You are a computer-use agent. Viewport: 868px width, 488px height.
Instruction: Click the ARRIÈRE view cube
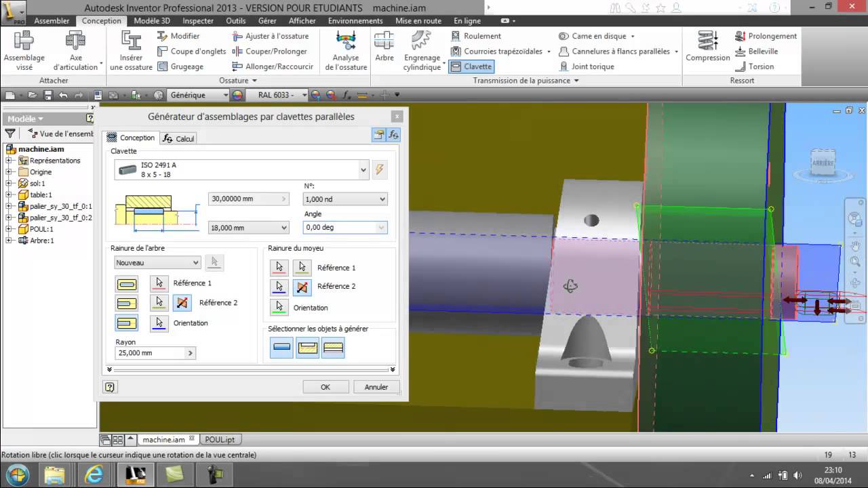[x=823, y=163]
